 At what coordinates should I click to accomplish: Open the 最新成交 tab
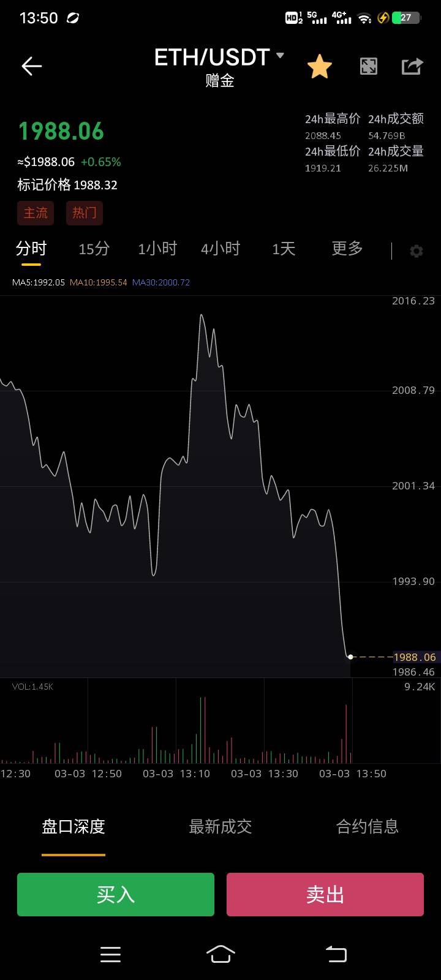221,827
